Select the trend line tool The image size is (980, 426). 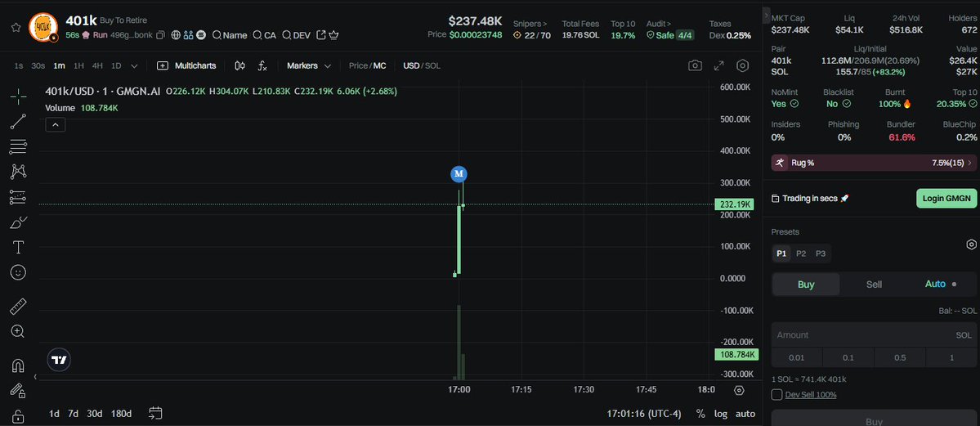(18, 121)
